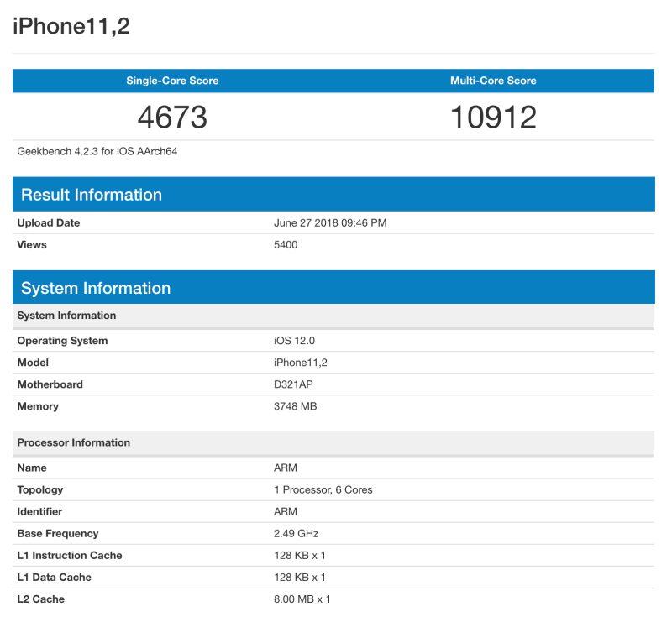Click the Memory value 3748 MB

click(297, 406)
